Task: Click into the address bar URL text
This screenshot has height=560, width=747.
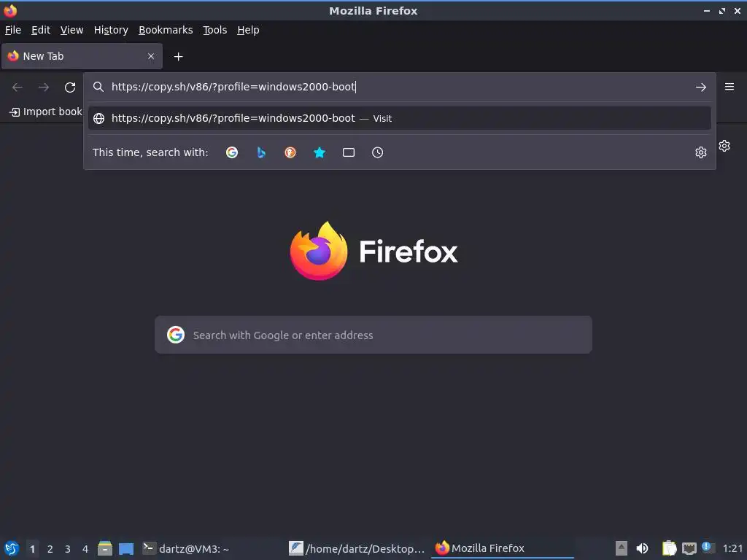Action: click(233, 87)
